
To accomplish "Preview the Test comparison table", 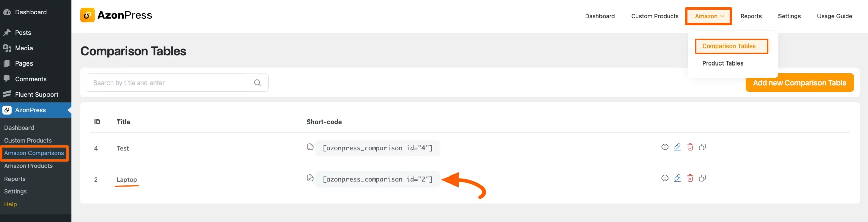I will (665, 147).
